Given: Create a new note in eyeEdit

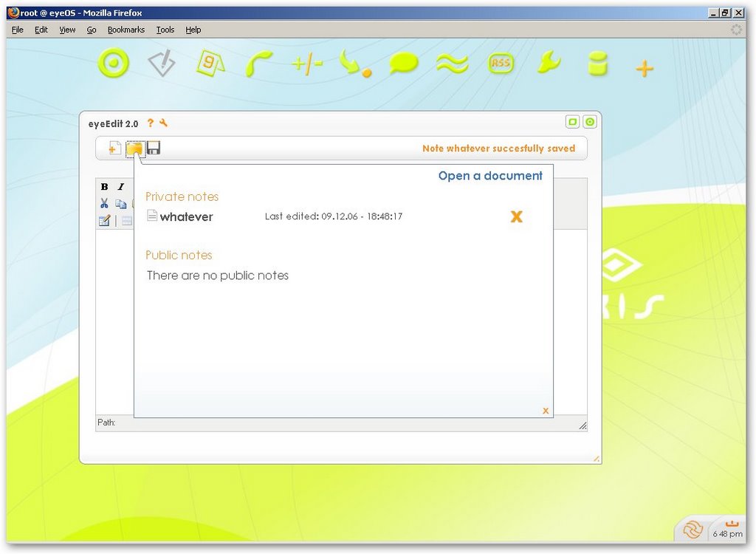Looking at the screenshot, I should coord(114,148).
